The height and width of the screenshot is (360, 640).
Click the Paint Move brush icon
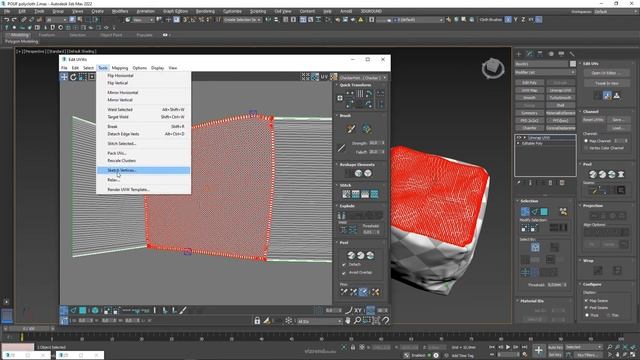tap(351, 129)
